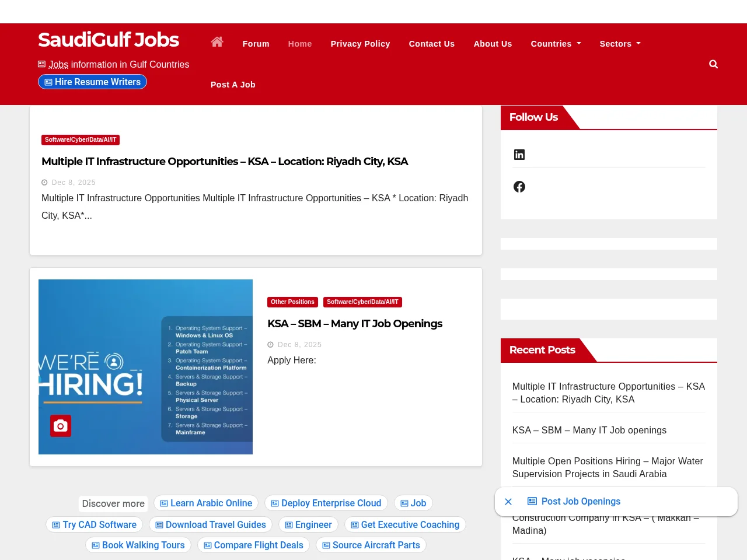Viewport: 747px width, 560px height.
Task: Click the Dec 8, 2025 date on SBM post
Action: 299,345
